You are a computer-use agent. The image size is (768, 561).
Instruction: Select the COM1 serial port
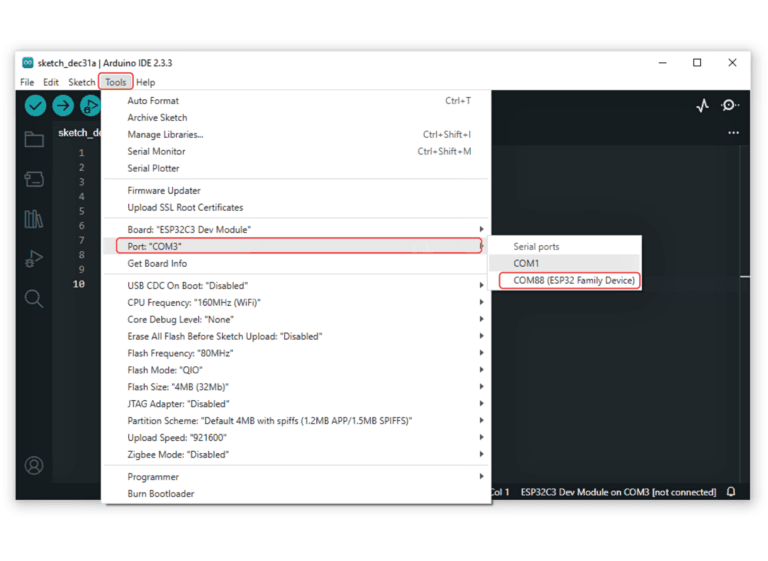point(526,264)
